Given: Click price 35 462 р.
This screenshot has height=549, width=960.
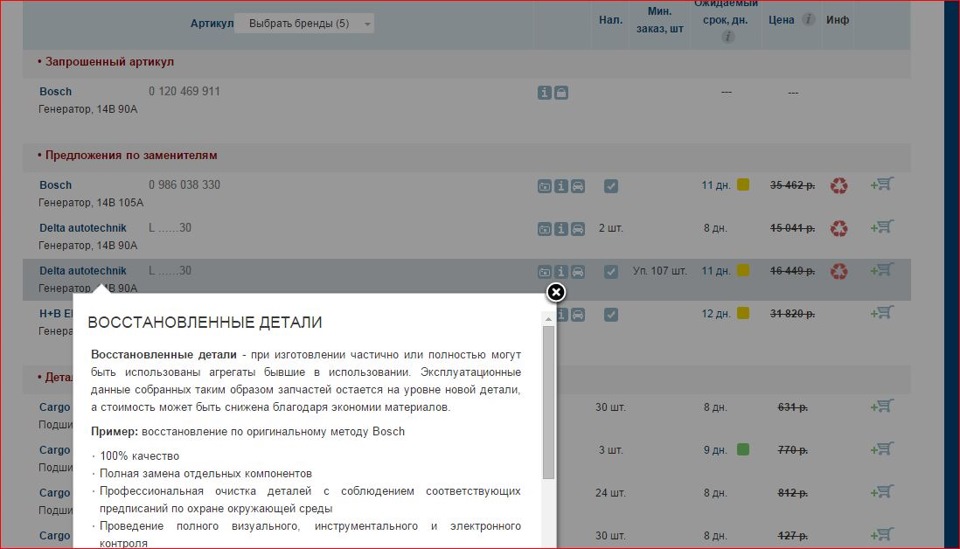Looking at the screenshot, I should click(x=792, y=185).
